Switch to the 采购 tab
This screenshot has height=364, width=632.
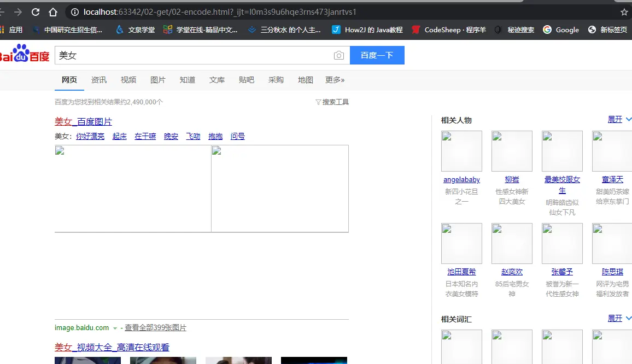point(276,80)
